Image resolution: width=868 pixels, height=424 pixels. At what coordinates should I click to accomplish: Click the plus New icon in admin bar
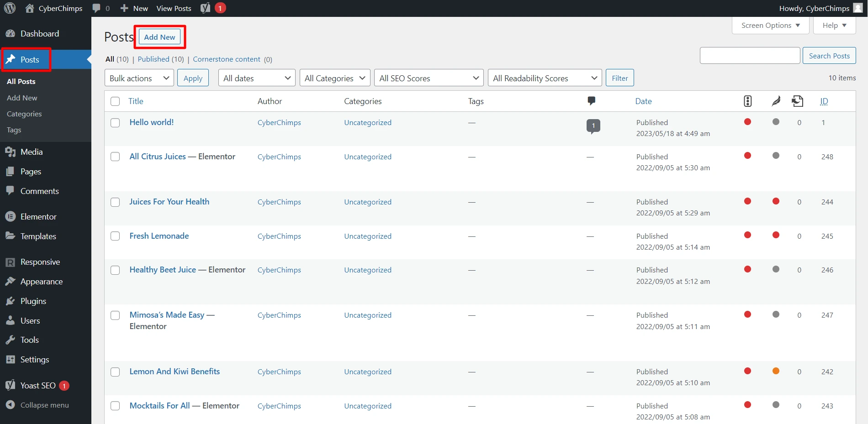[124, 8]
